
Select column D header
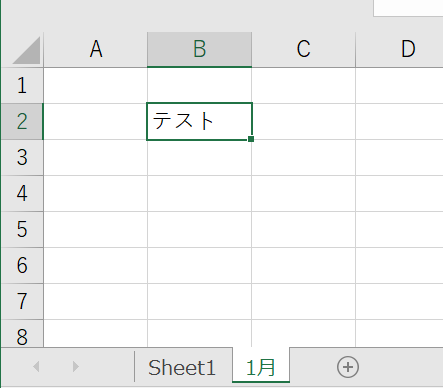(399, 49)
